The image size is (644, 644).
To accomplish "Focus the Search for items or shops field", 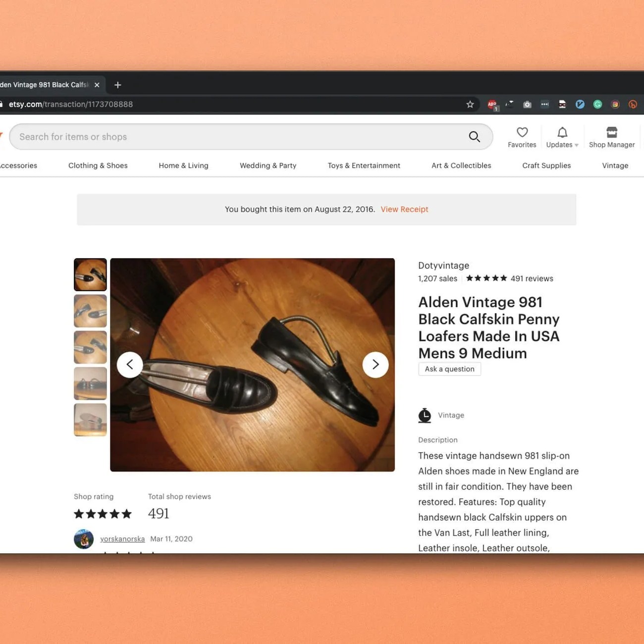I will pos(238,137).
